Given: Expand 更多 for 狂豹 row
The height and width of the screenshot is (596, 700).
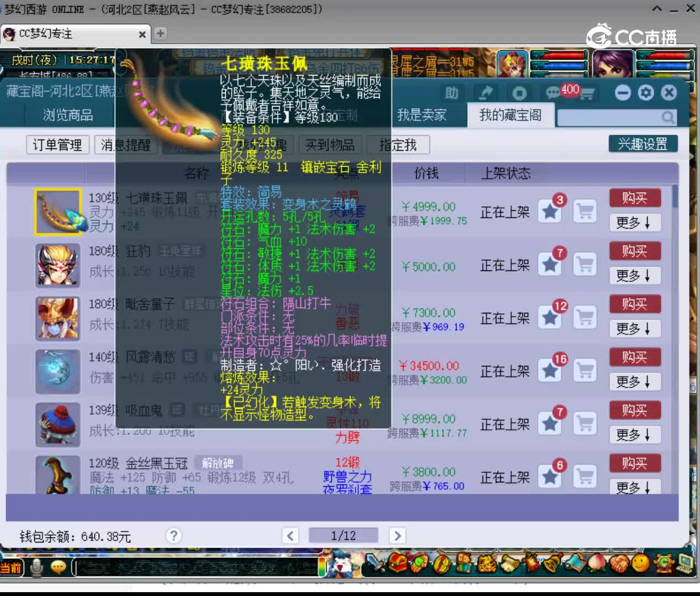Looking at the screenshot, I should coord(635,275).
